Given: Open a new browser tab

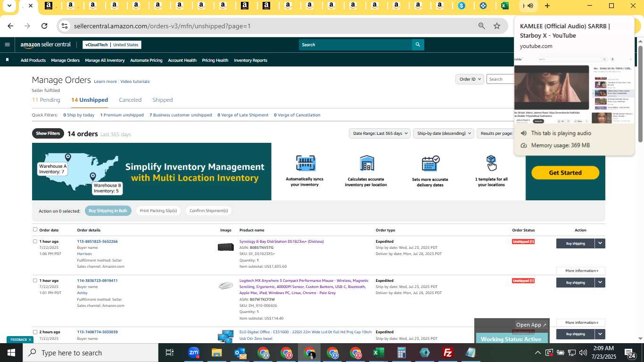Looking at the screenshot, I should pos(547,6).
